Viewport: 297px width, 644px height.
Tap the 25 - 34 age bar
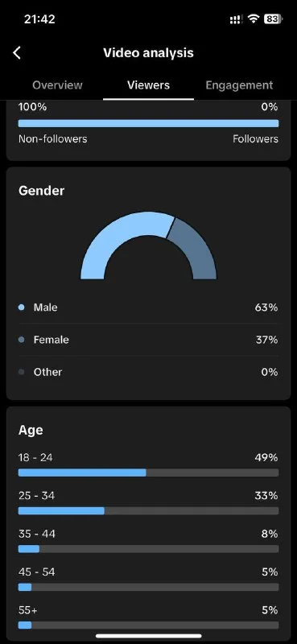(148, 511)
